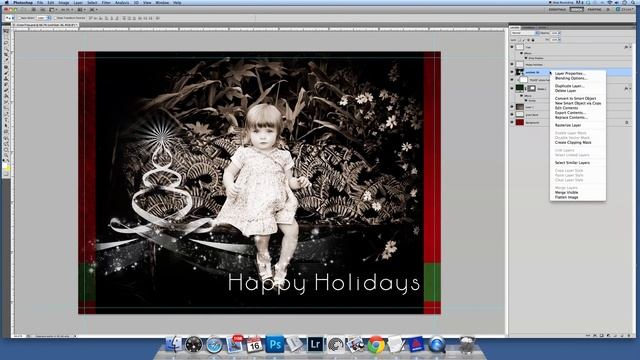Choose Export Contents from the context menu
The height and width of the screenshot is (360, 640).
pyautogui.click(x=570, y=113)
